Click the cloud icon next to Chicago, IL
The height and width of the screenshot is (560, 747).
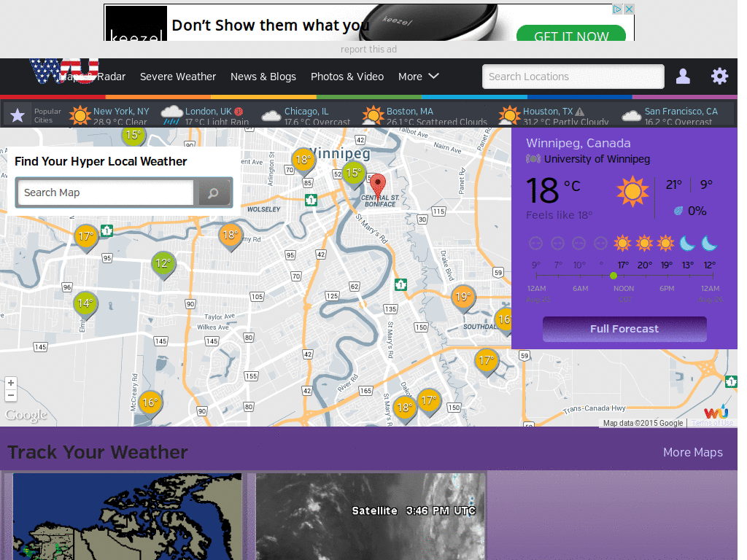click(270, 114)
